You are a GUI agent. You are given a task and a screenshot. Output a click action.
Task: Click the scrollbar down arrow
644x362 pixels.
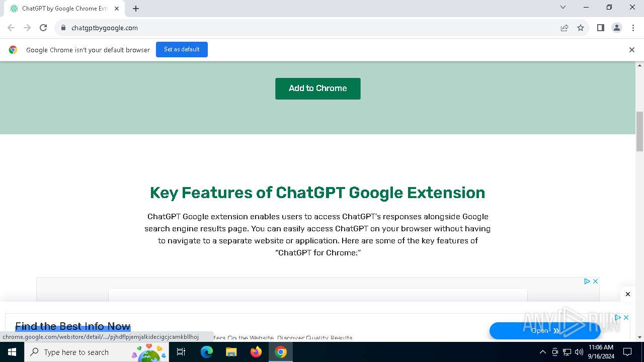coord(640,337)
